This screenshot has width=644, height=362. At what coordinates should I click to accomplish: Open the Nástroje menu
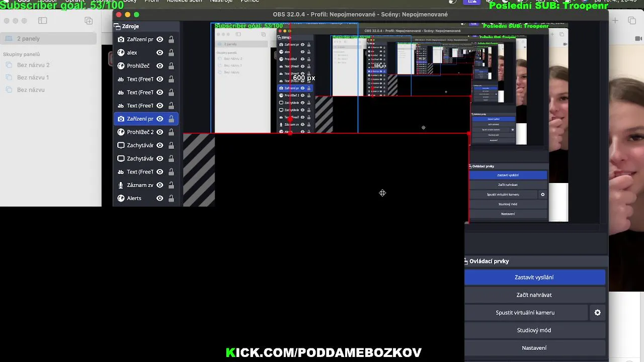coord(221,2)
